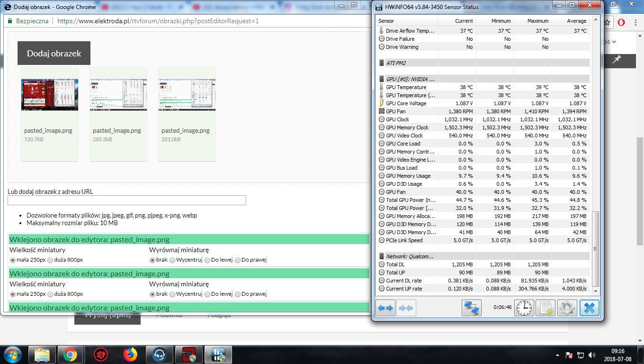Select the chip icon beside Network: Qualcomm
This screenshot has height=364, width=644.
click(382, 256)
